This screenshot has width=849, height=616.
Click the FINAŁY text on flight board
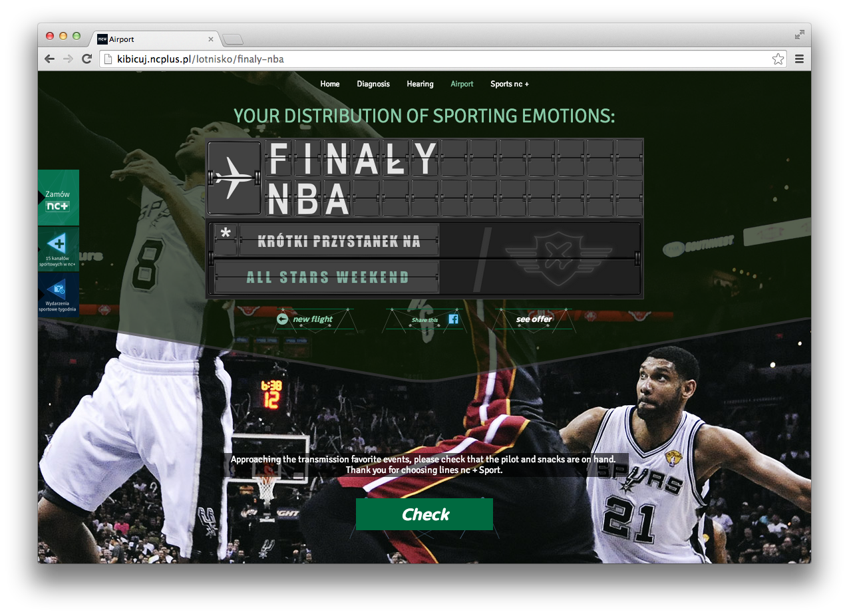click(x=353, y=158)
